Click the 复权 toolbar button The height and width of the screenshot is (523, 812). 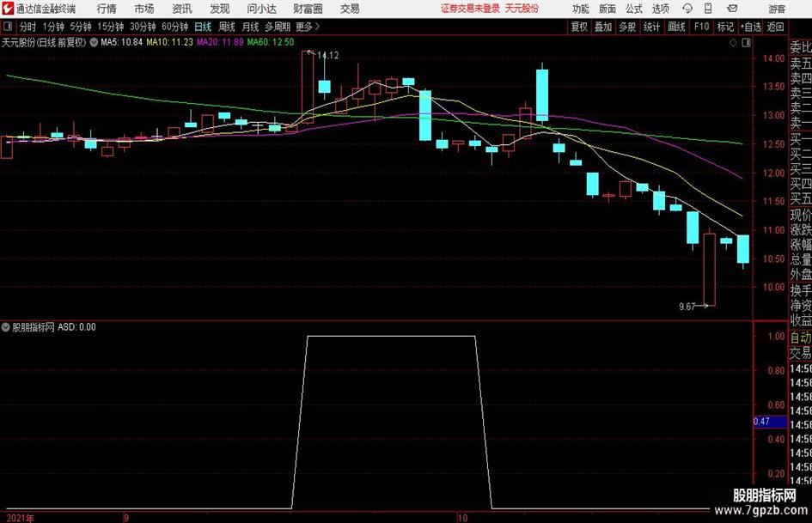coord(579,27)
